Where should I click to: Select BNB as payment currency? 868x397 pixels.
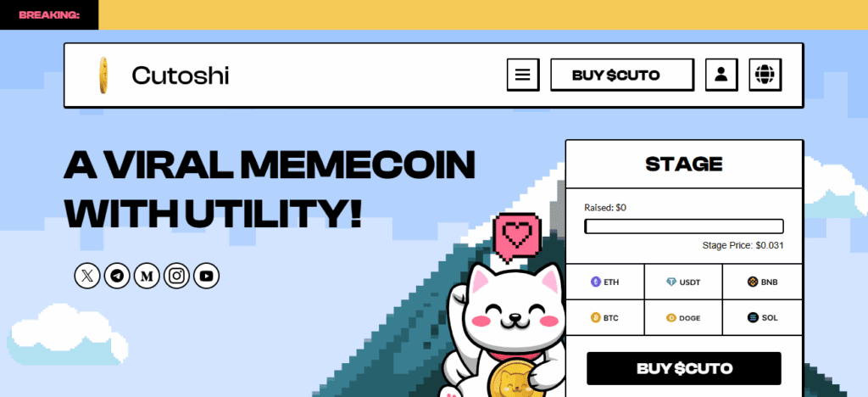762,282
